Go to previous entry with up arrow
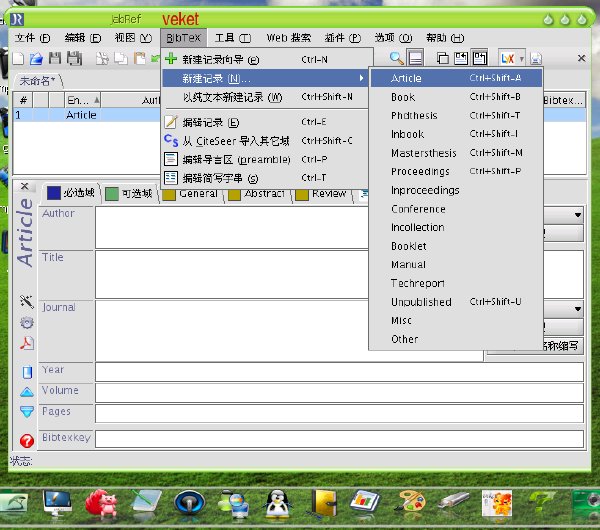 pyautogui.click(x=27, y=392)
